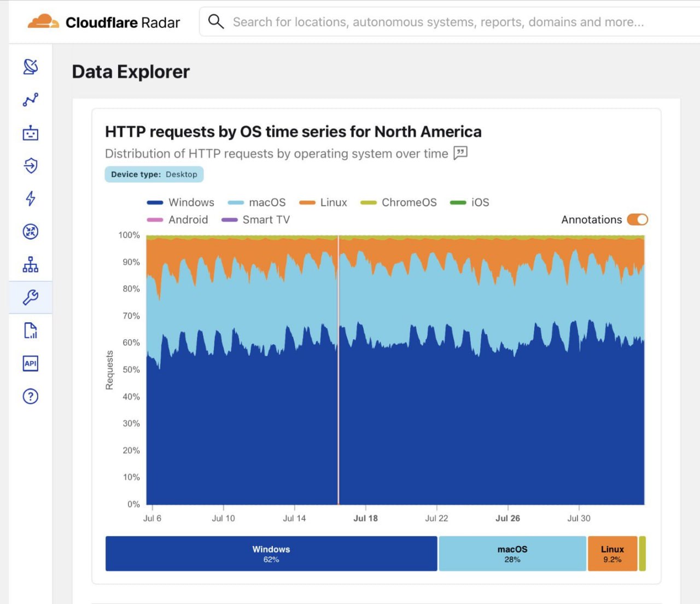This screenshot has height=604, width=700.
Task: Open the network hierarchy routing icon
Action: [31, 264]
